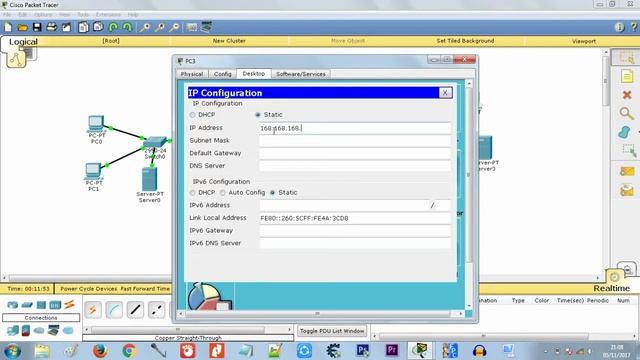Screen dimensions: 640x360
Task: Redo with the second green arrow
Action: (x=128, y=27)
